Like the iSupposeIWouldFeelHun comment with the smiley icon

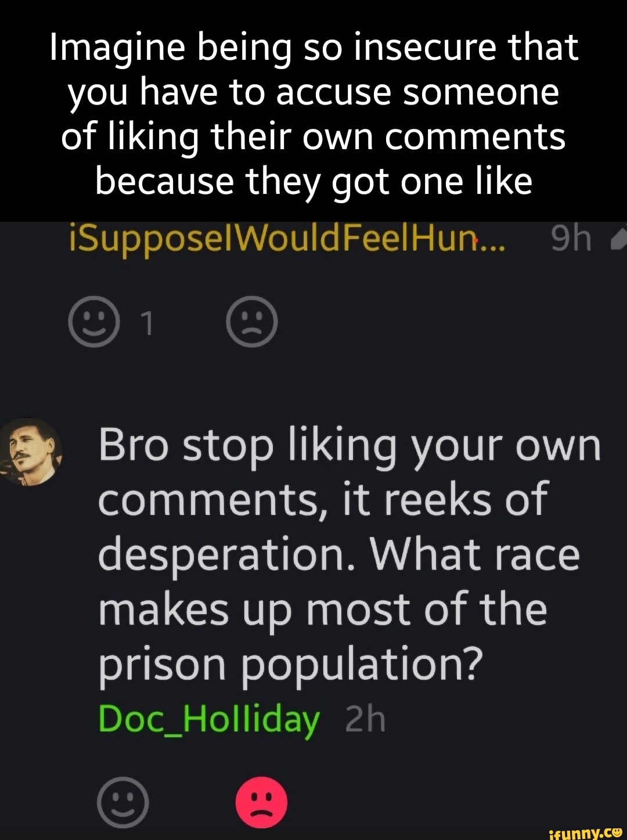pyautogui.click(x=94, y=322)
